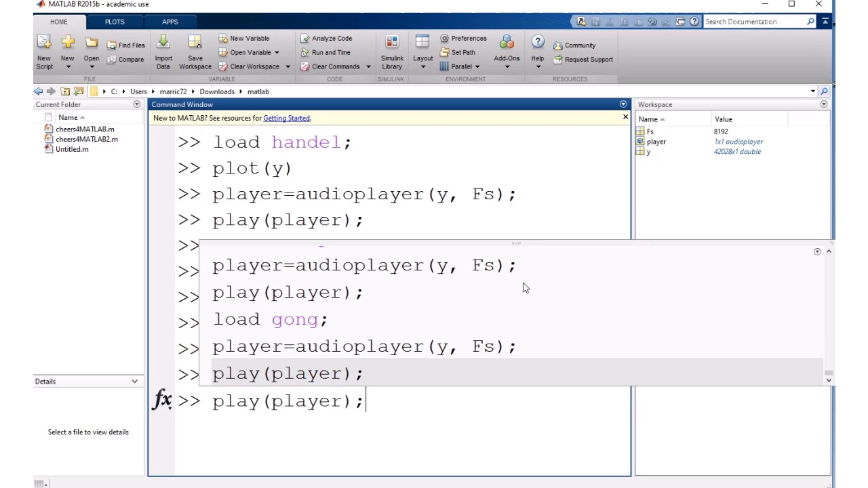868x488 pixels.
Task: Sort Workspace by Value column
Action: click(x=723, y=119)
